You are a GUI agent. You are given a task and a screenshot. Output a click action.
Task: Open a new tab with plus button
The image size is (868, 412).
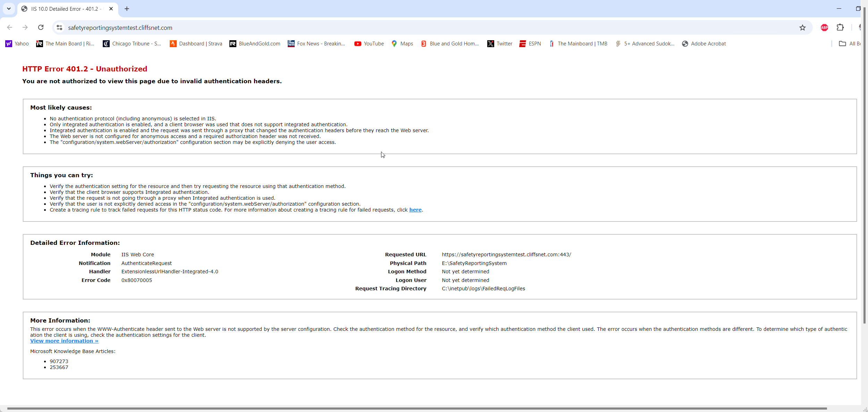[127, 9]
